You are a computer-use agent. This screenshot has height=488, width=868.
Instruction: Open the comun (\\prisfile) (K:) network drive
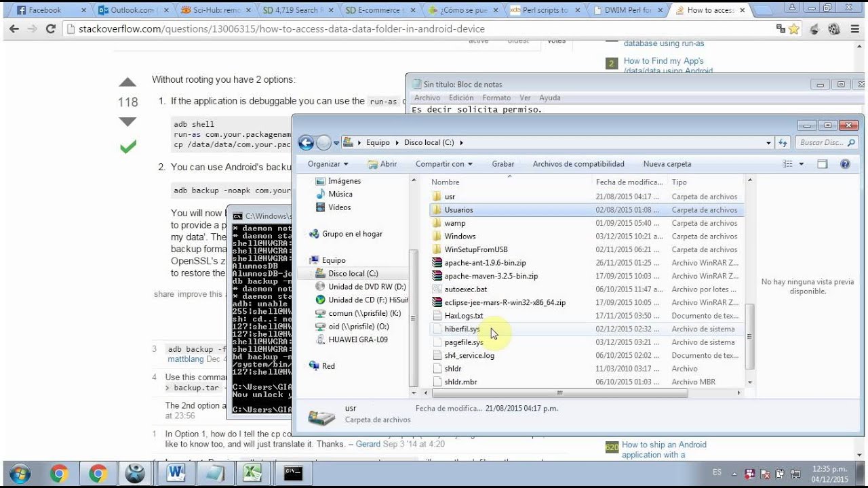click(x=357, y=313)
